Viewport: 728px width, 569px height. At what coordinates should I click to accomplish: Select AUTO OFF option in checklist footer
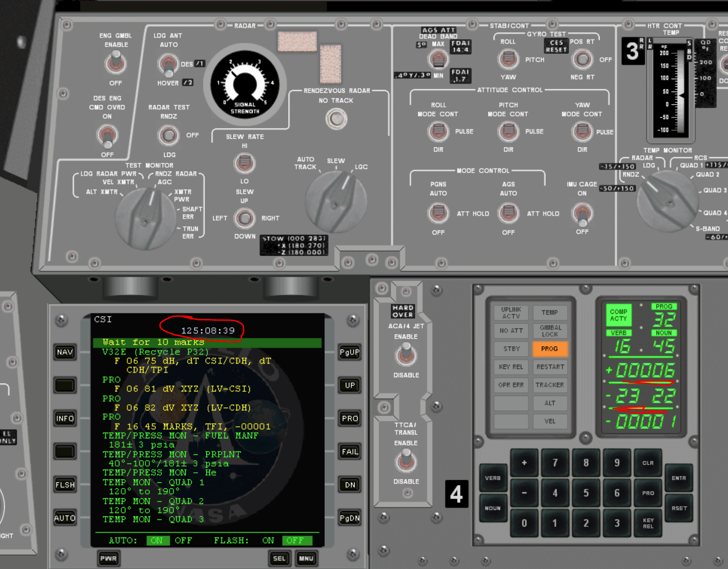tap(184, 541)
